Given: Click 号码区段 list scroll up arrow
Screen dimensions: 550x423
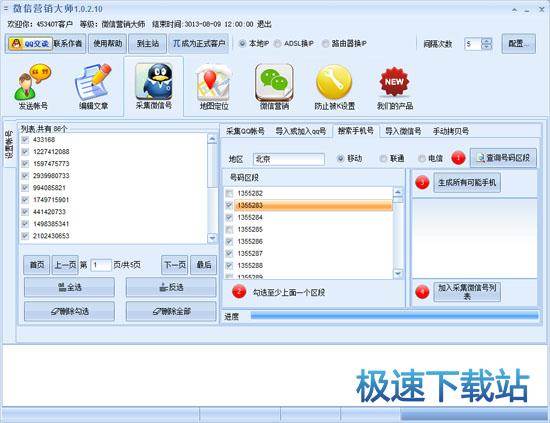Looking at the screenshot, I should (x=398, y=192).
